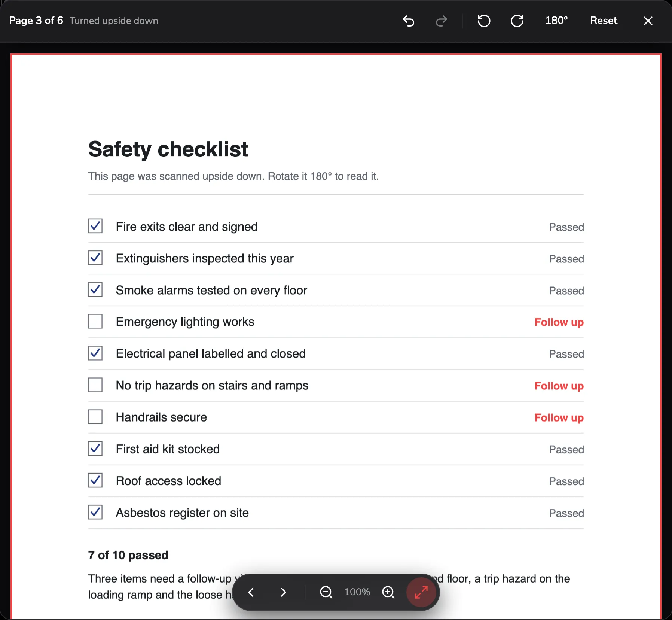Rotate page counter-clockwise
The image size is (672, 620).
coord(484,21)
